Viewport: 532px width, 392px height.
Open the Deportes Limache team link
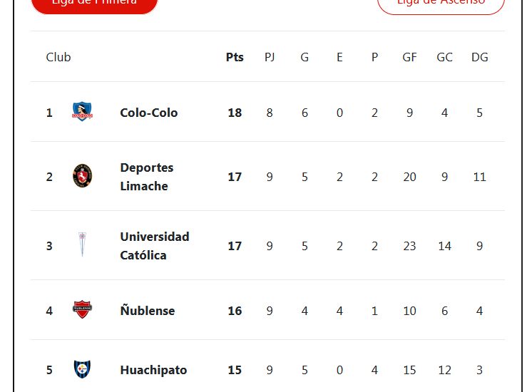(x=147, y=177)
